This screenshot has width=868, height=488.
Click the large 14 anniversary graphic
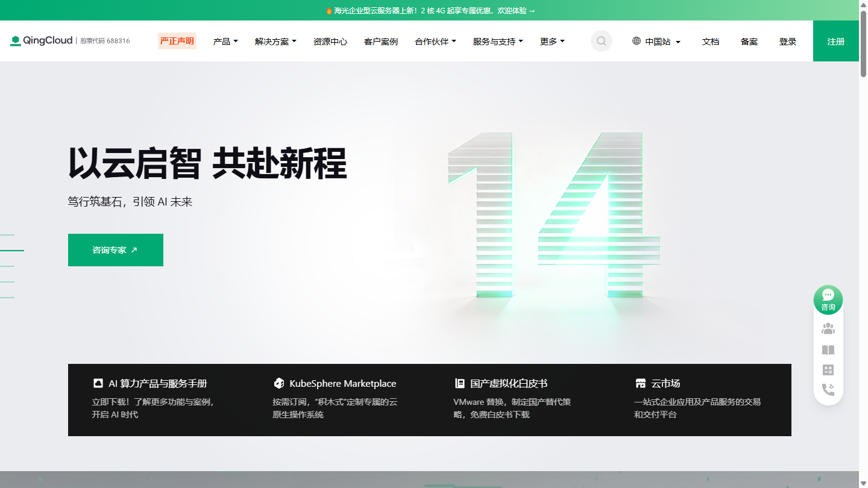point(553,214)
